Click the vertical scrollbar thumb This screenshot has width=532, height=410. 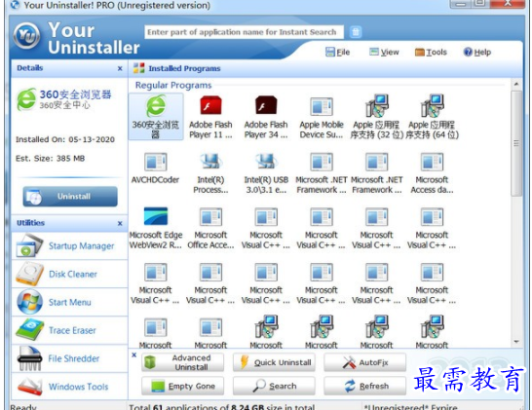point(516,143)
